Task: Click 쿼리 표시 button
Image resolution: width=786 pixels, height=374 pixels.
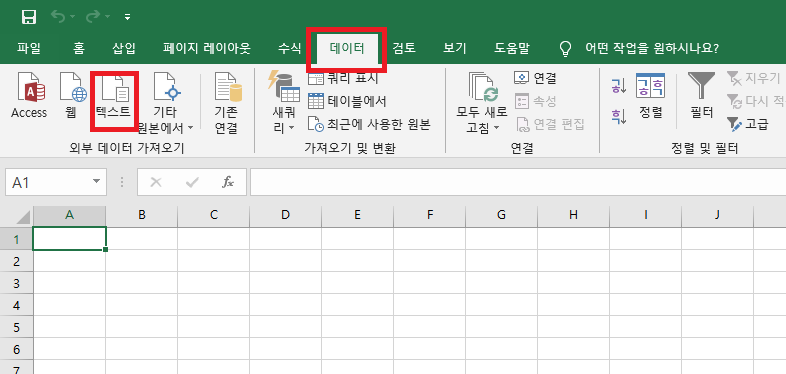Action: click(344, 79)
